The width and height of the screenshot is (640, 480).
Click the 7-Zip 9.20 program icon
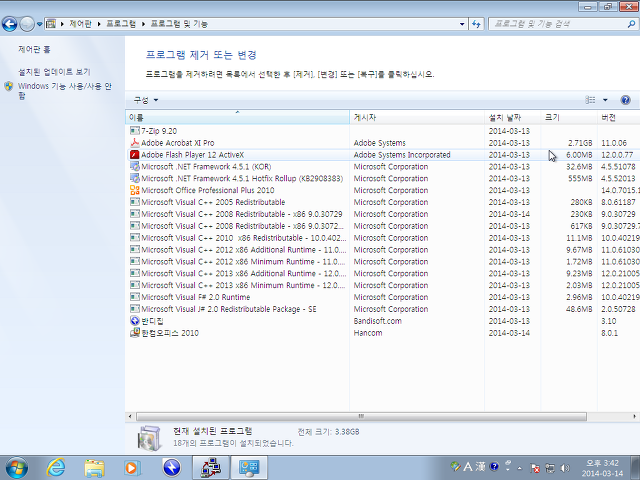click(135, 131)
